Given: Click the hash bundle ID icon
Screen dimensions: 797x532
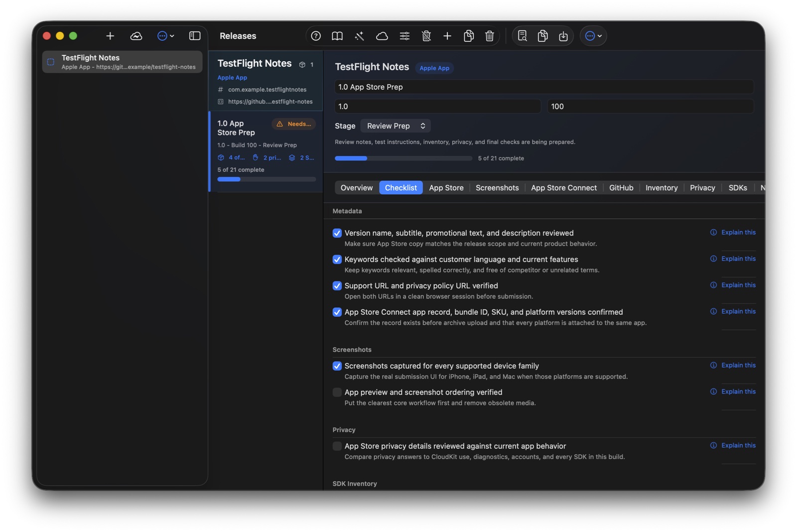Looking at the screenshot, I should pyautogui.click(x=221, y=90).
